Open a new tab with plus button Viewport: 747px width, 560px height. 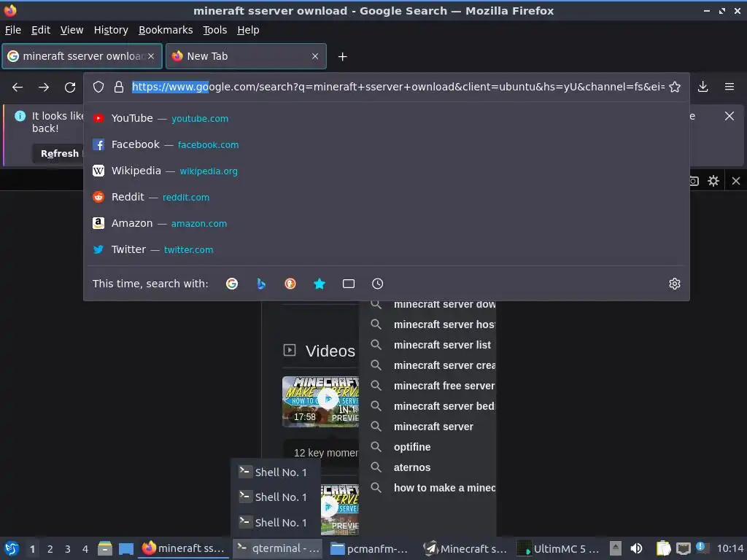click(342, 57)
